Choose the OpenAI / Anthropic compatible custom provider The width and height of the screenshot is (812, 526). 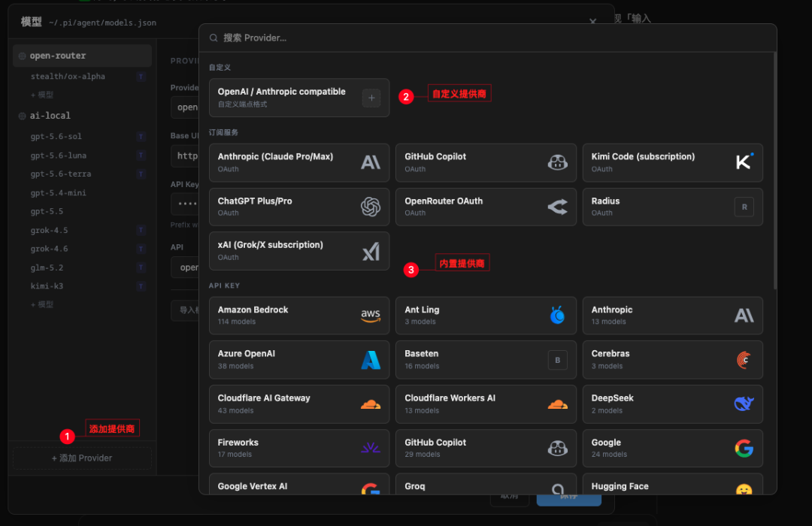click(x=299, y=98)
